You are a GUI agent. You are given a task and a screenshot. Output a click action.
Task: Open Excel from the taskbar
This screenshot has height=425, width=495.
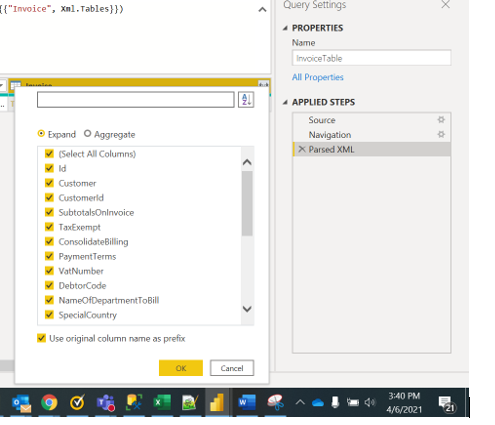(x=162, y=403)
